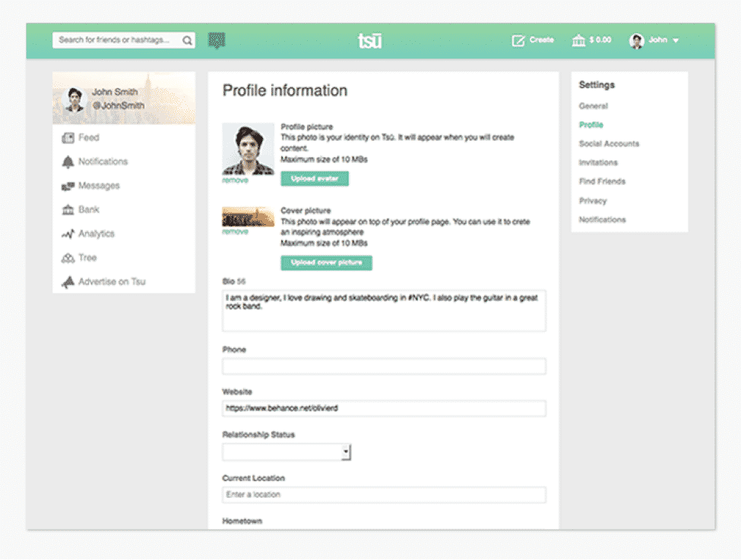Image resolution: width=741 pixels, height=560 pixels.
Task: Click the profile picture thumbnail
Action: click(248, 149)
